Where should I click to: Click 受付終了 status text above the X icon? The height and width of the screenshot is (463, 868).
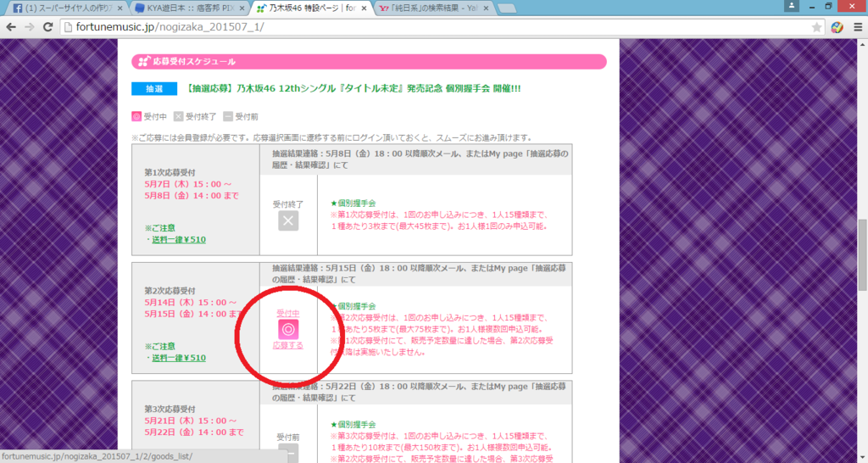pyautogui.click(x=288, y=204)
